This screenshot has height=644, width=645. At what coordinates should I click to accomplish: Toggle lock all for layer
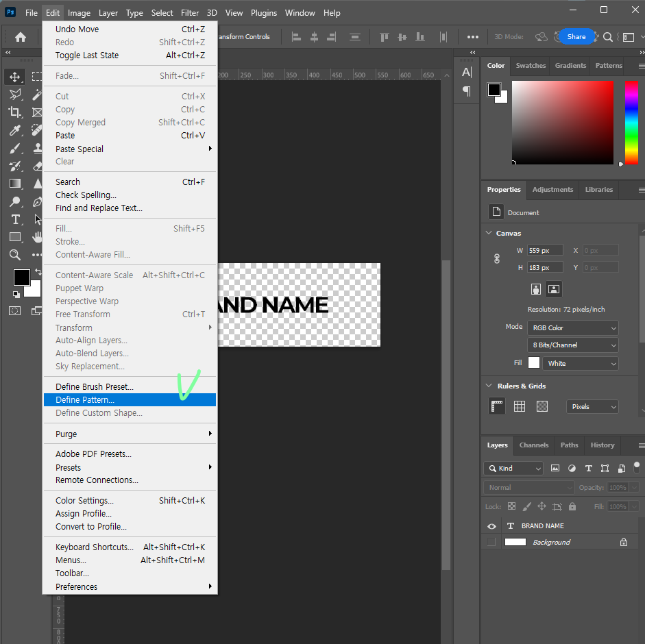[572, 506]
